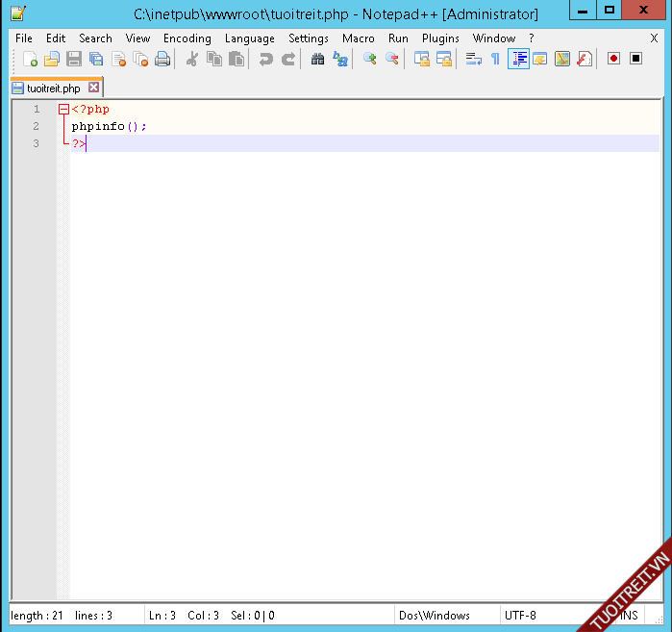Select the tuoitreit.php document tab
This screenshot has width=672, height=632.
tap(53, 88)
